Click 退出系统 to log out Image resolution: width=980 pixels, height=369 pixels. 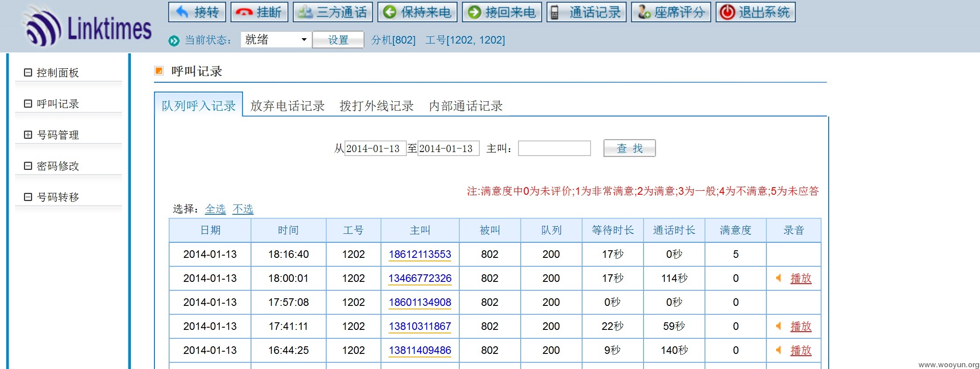[x=756, y=12]
